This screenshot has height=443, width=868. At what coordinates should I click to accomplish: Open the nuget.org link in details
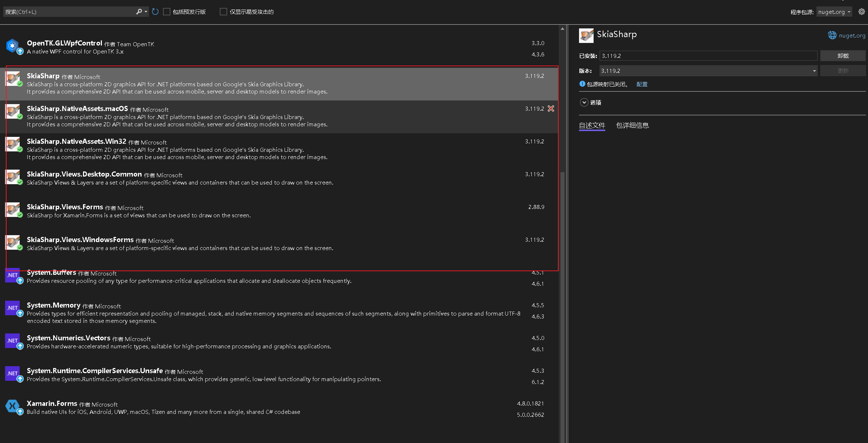[852, 35]
